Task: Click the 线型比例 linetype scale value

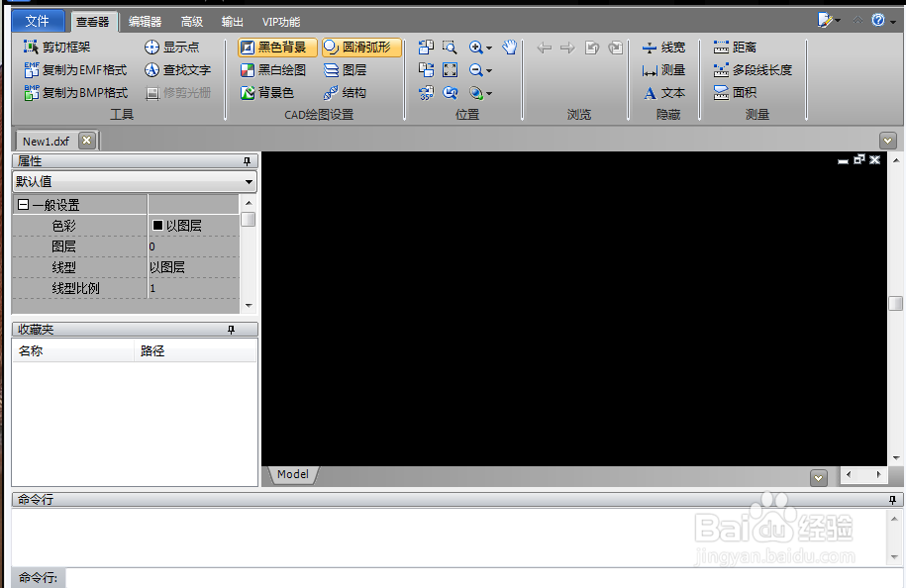Action: (193, 288)
